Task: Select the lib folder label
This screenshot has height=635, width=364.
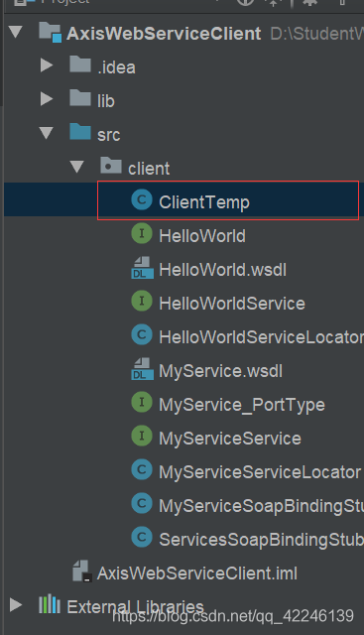Action: 106,101
